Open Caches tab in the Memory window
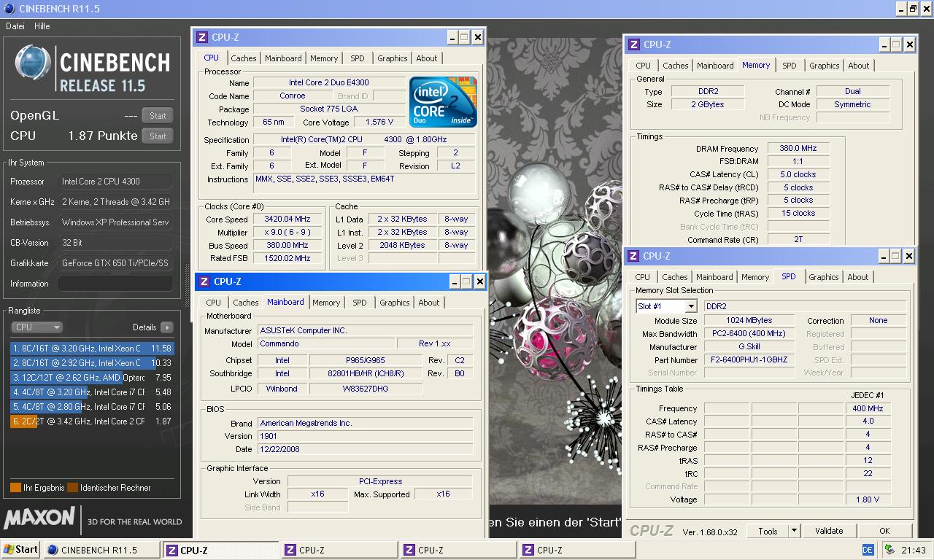 676,66
